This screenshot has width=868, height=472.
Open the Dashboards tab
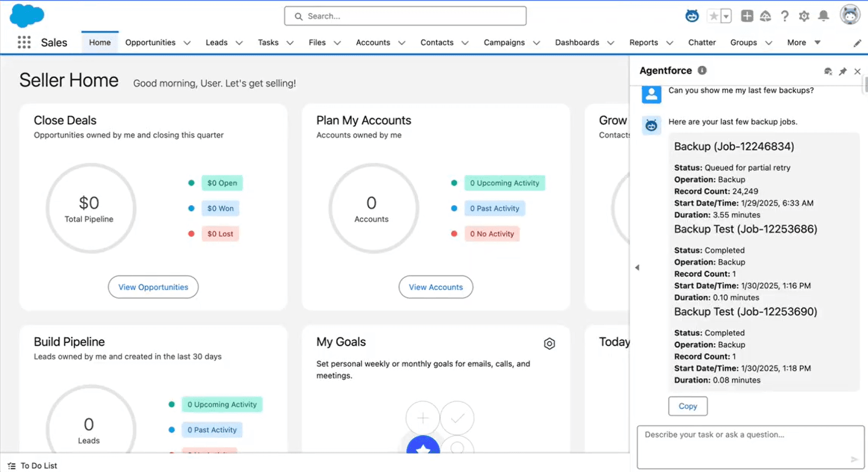(577, 42)
